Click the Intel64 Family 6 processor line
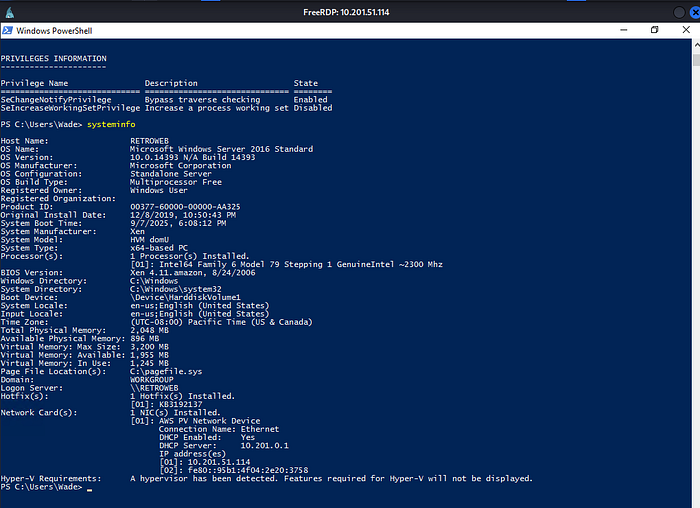 [x=286, y=265]
